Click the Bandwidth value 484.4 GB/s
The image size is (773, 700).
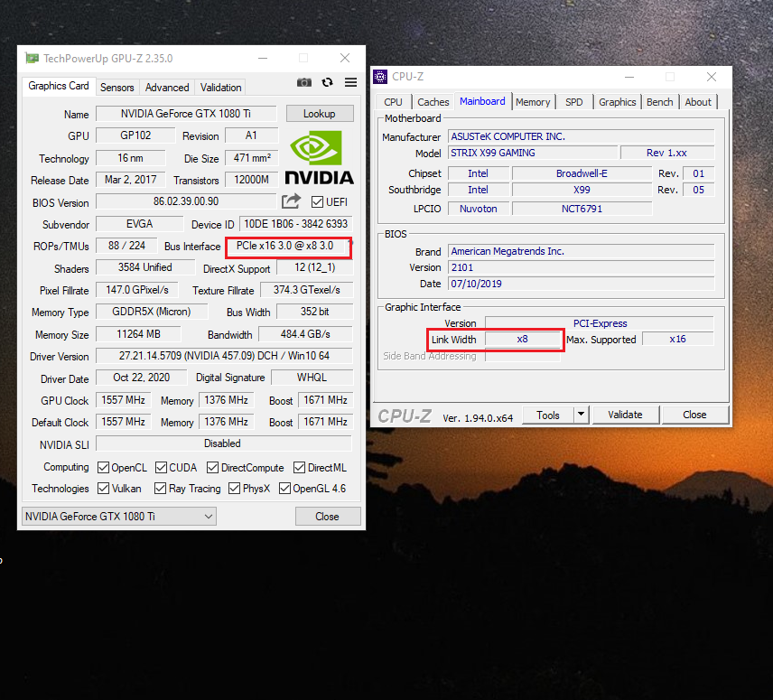pos(305,333)
